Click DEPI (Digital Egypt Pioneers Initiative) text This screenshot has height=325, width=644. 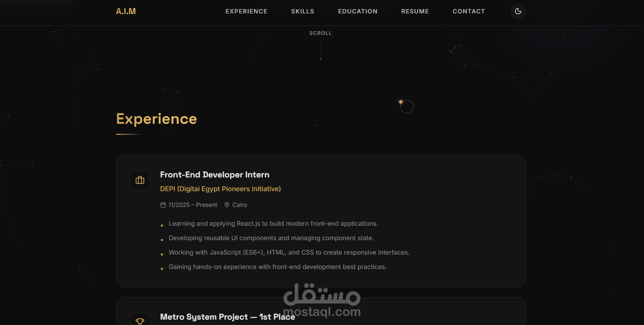[x=221, y=189]
